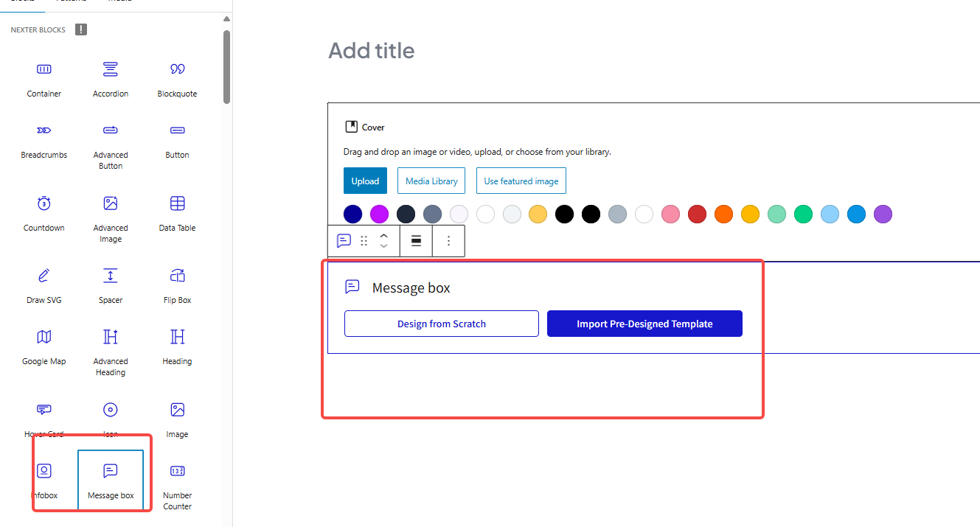Screen dimensions: 980x527
Task: Add the Flip Box block
Action: coord(177,285)
